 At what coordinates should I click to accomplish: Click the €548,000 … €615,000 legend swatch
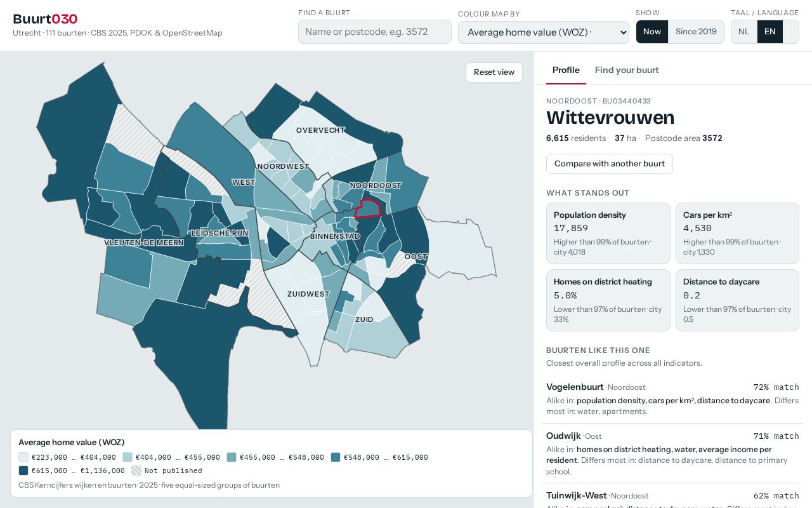click(336, 457)
